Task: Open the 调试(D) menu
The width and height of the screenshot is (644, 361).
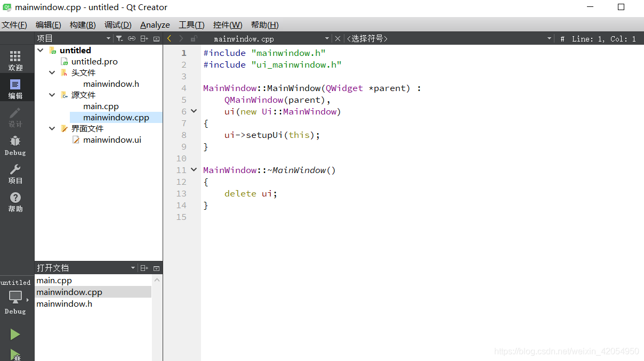Action: tap(118, 25)
